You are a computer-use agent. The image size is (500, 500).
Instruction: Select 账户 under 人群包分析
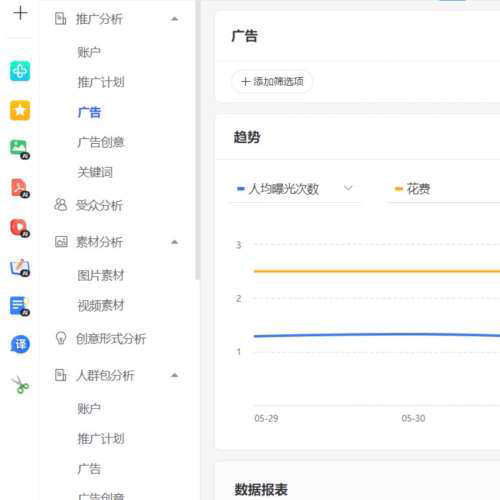[89, 409]
